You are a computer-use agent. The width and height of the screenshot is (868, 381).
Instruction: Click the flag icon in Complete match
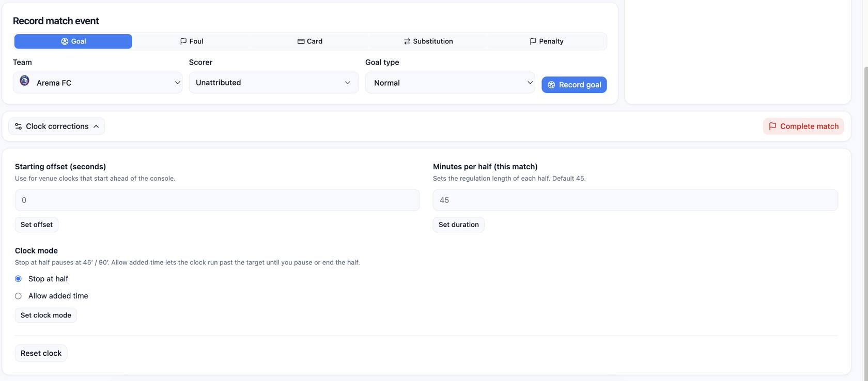click(772, 126)
